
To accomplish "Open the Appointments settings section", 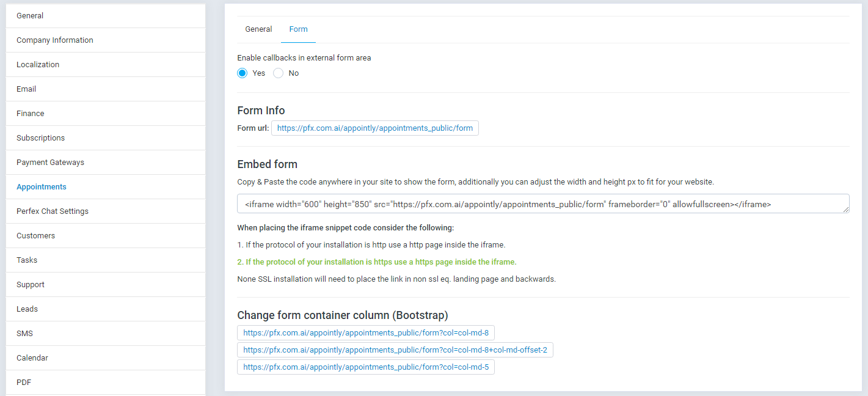I will (x=41, y=186).
